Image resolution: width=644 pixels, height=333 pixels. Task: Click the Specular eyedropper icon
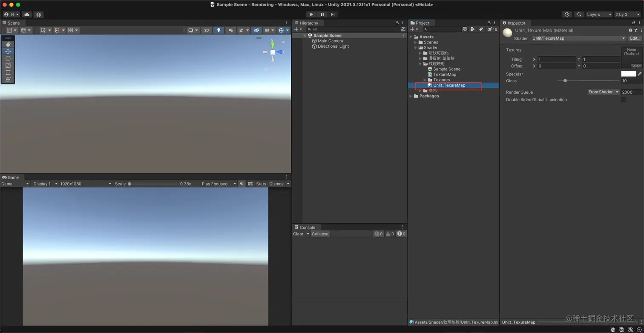pyautogui.click(x=640, y=74)
